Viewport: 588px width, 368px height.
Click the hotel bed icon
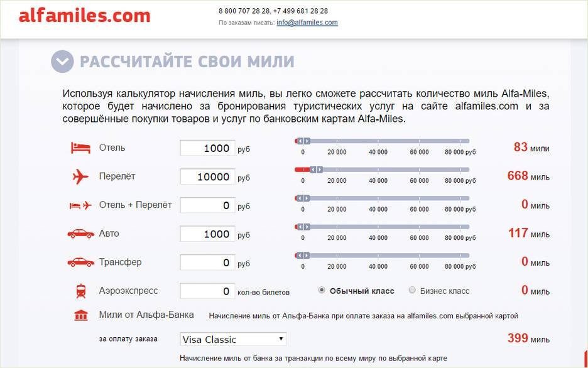coord(80,148)
